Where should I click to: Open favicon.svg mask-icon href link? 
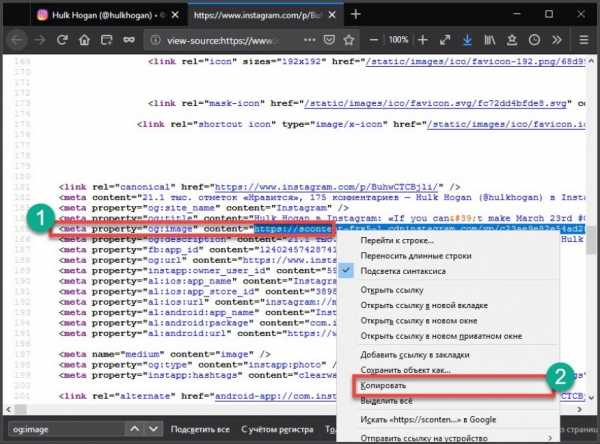pos(435,103)
